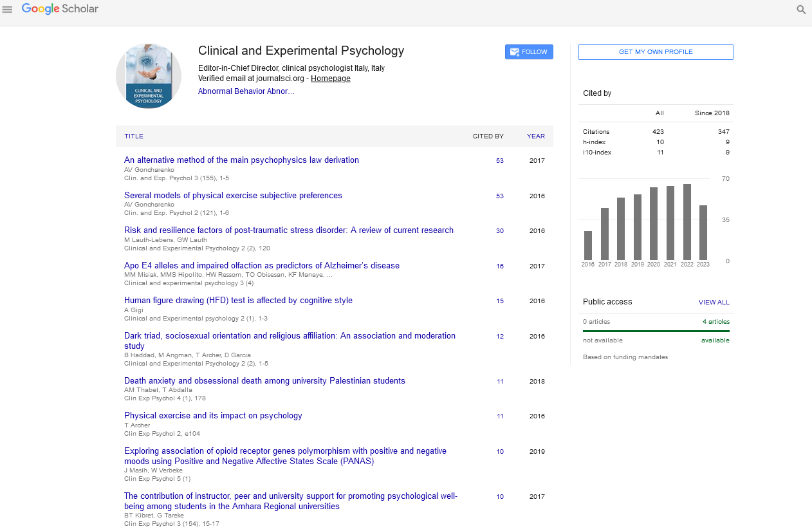Click the 2022 bar in citations chart
This screenshot has height=531, width=812.
click(x=687, y=222)
